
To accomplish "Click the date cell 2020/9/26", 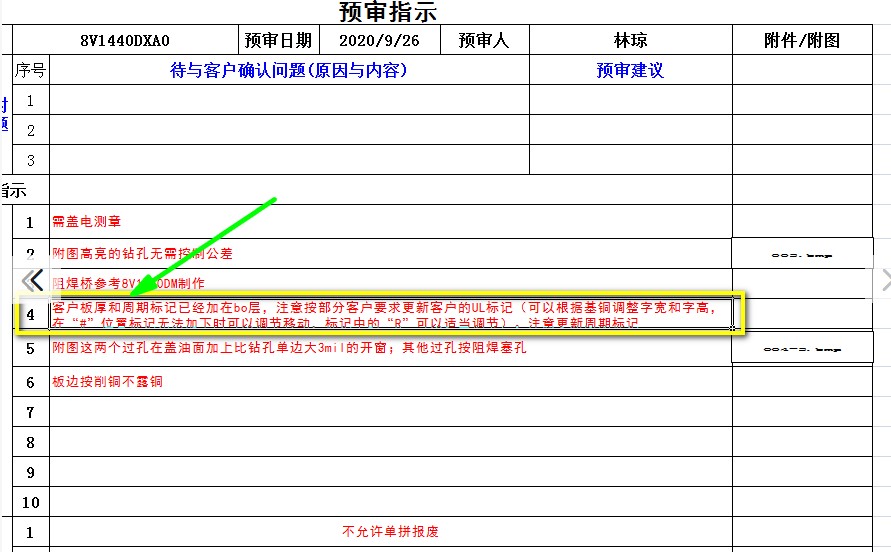I will [x=379, y=40].
